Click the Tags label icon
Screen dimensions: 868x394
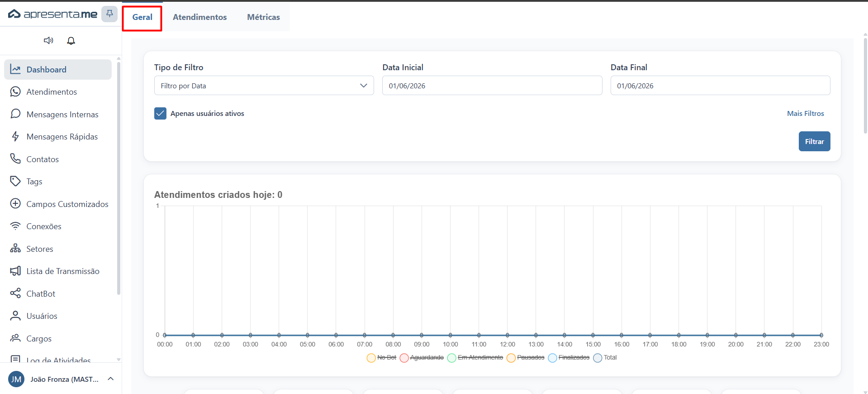coord(15,181)
